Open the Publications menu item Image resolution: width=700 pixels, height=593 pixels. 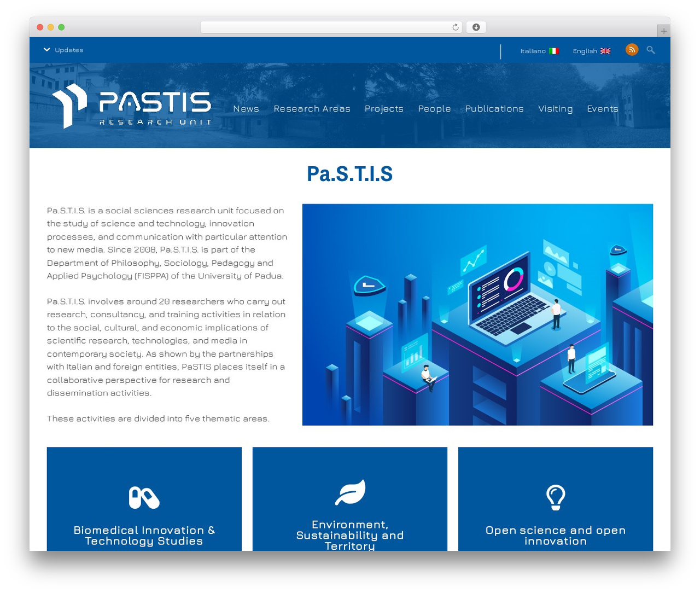pyautogui.click(x=494, y=108)
